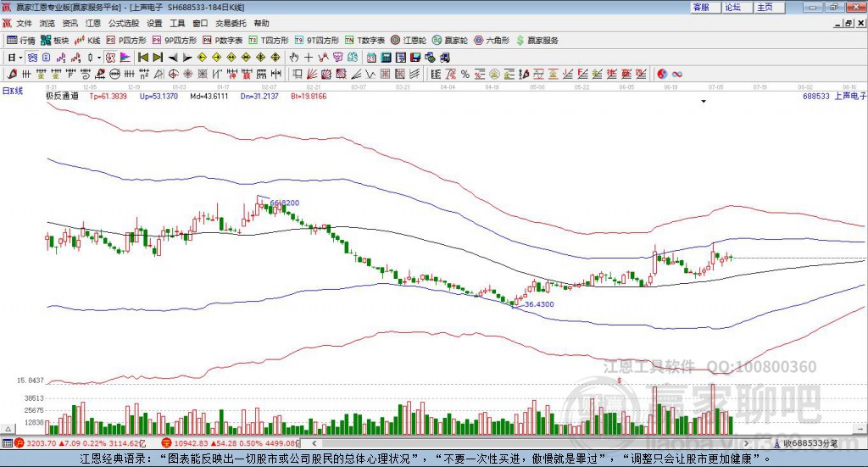Jump to last bar icon

coord(158,58)
